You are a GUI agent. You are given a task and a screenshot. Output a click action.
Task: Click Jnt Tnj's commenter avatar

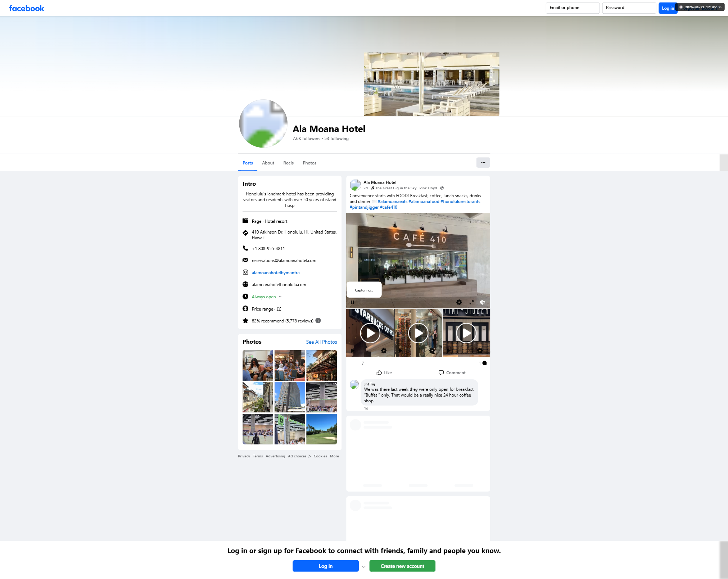pos(354,385)
